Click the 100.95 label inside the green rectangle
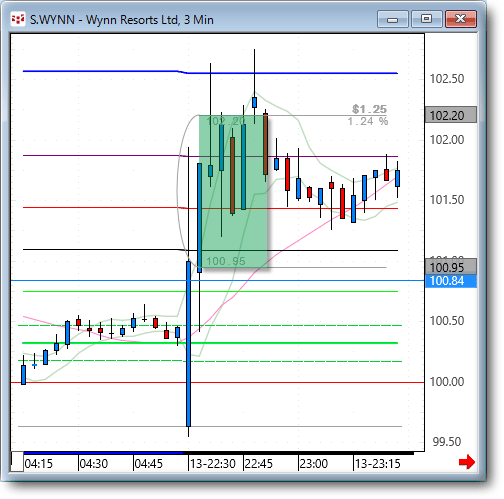The width and height of the screenshot is (504, 499). [226, 261]
